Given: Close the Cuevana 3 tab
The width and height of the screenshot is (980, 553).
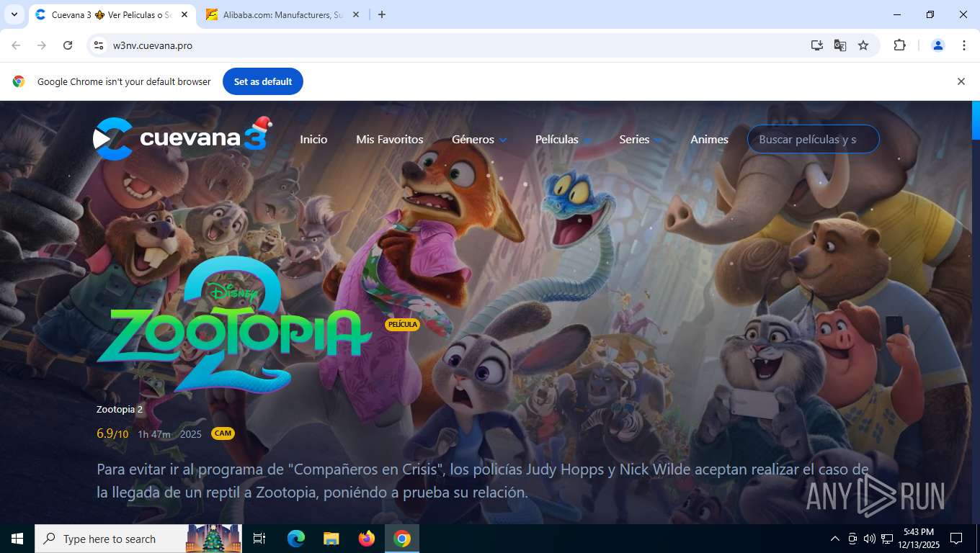Looking at the screenshot, I should (x=184, y=14).
